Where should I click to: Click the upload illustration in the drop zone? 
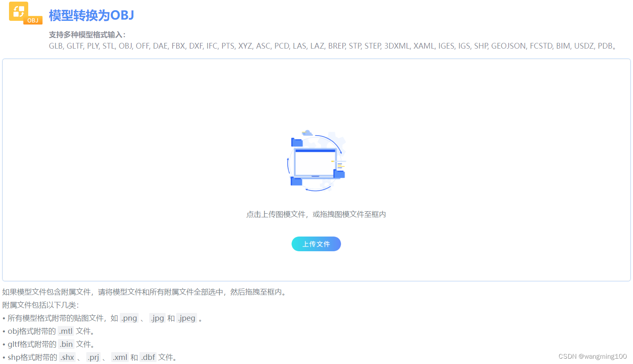[x=316, y=161]
